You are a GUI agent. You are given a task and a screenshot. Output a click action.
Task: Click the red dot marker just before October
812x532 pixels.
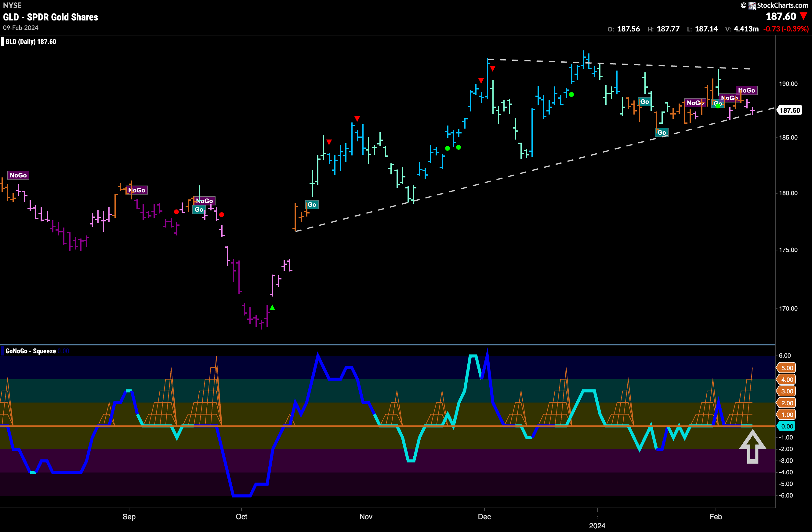[222, 215]
